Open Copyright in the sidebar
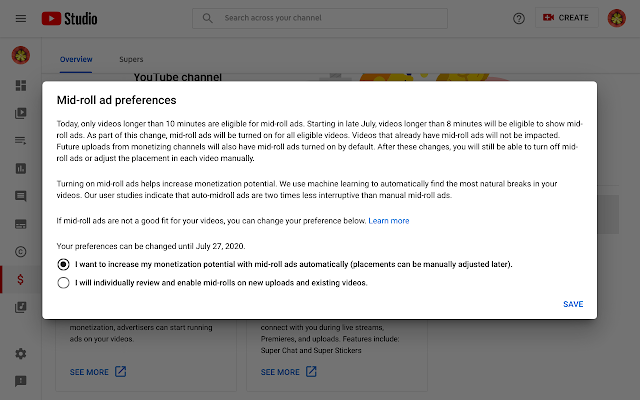 (21, 251)
